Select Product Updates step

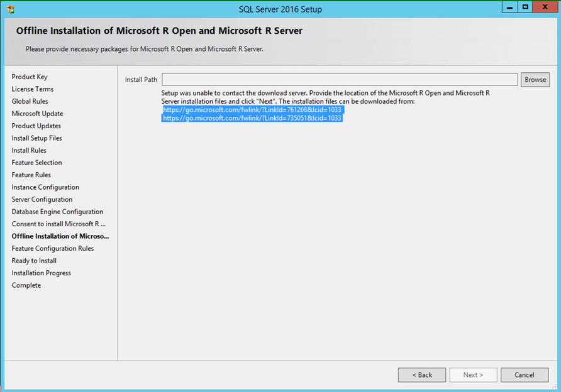(x=36, y=126)
